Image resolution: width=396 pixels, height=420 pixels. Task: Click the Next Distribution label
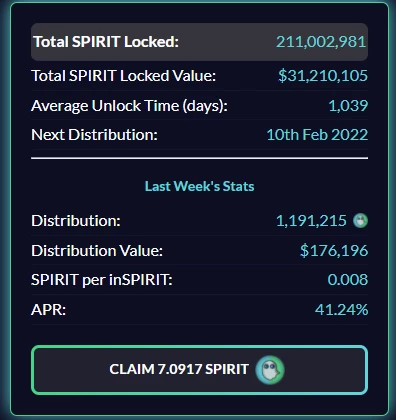pos(94,135)
